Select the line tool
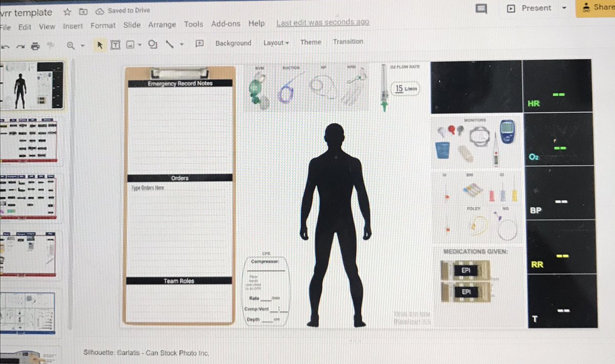 tap(169, 45)
